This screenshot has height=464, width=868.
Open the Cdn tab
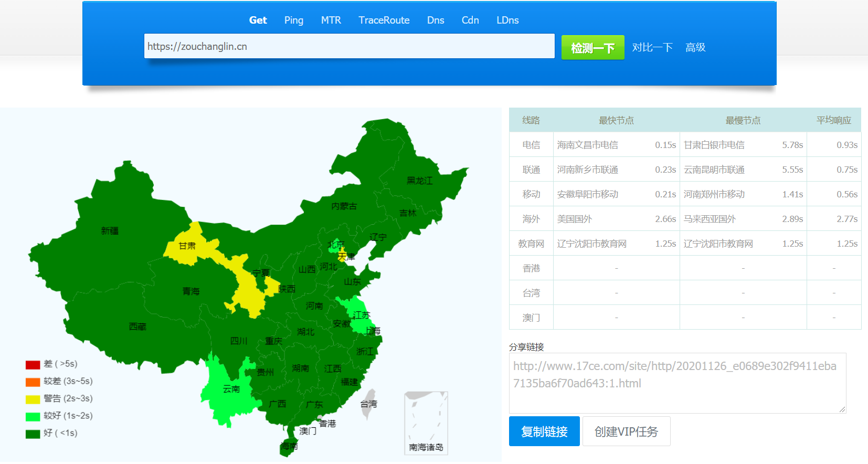(470, 20)
